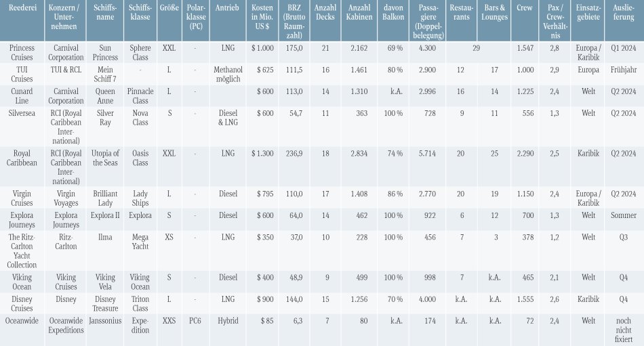Click the Princess Cruises cell
This screenshot has height=346, width=644.
coord(22,53)
